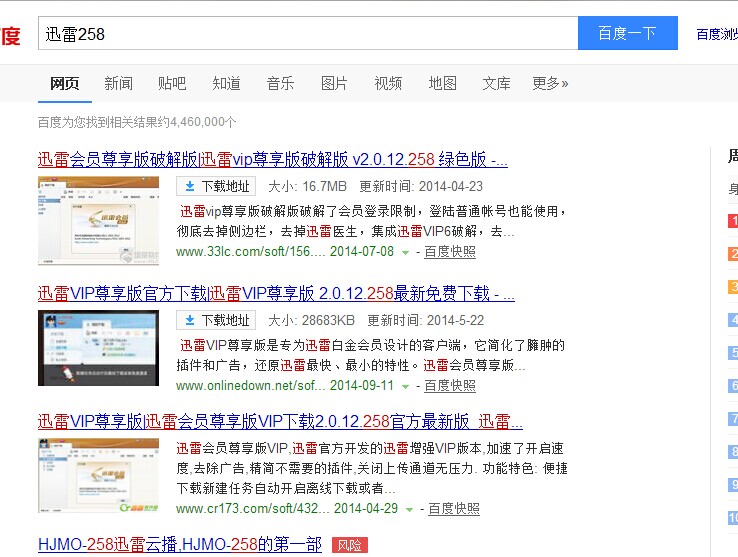The width and height of the screenshot is (738, 557).
Task: Switch to the 图片 tab
Action: point(334,84)
